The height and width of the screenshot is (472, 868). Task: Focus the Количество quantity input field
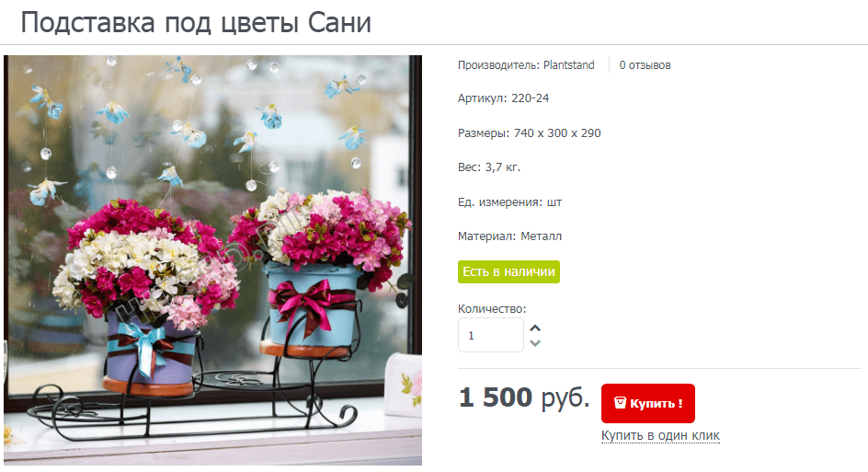[x=490, y=335]
